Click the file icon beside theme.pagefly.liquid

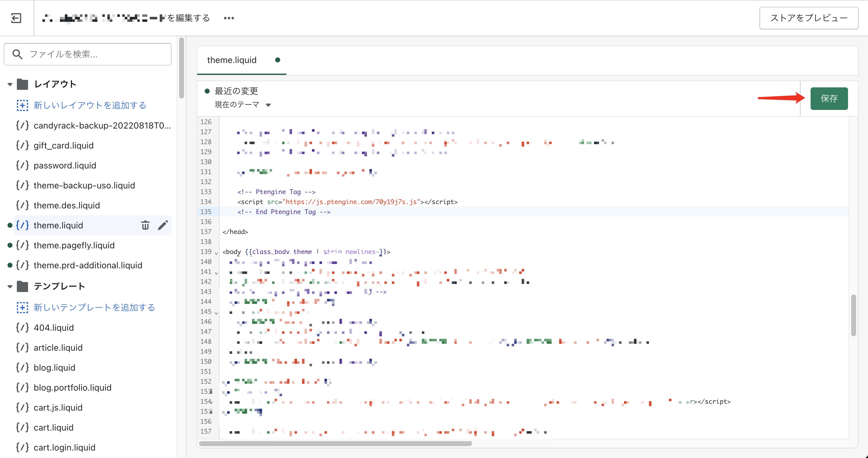point(22,245)
